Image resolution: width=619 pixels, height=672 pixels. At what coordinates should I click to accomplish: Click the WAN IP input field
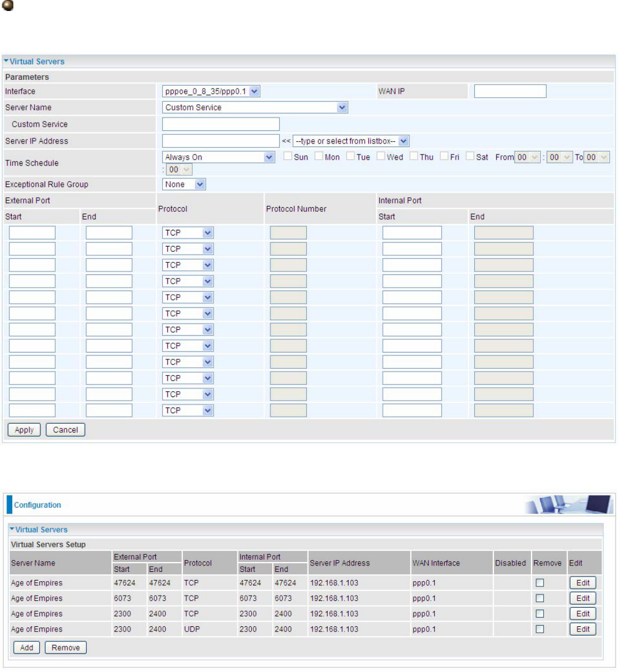pos(510,91)
